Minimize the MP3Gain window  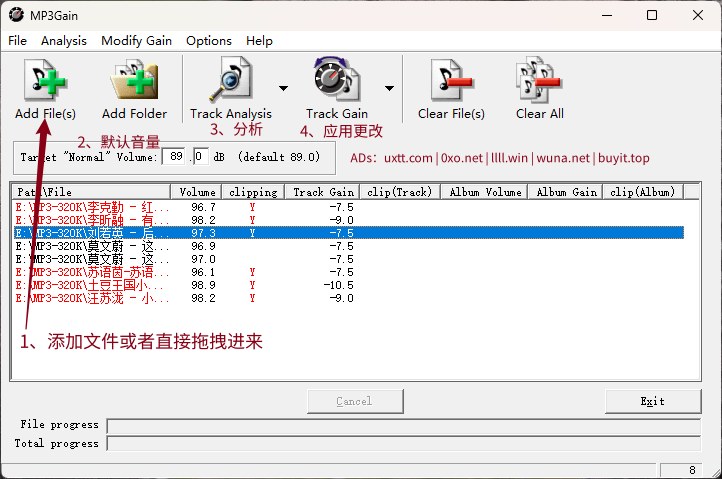(x=607, y=15)
